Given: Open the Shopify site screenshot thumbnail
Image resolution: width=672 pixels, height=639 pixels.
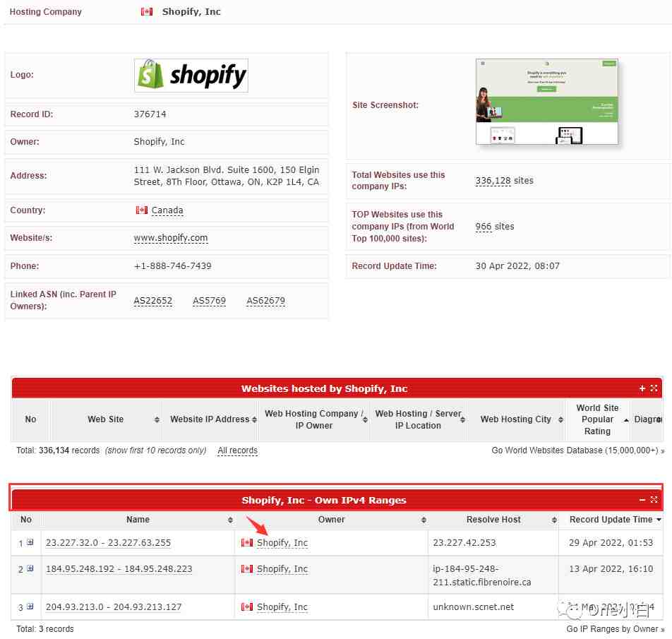Looking at the screenshot, I should pyautogui.click(x=547, y=102).
